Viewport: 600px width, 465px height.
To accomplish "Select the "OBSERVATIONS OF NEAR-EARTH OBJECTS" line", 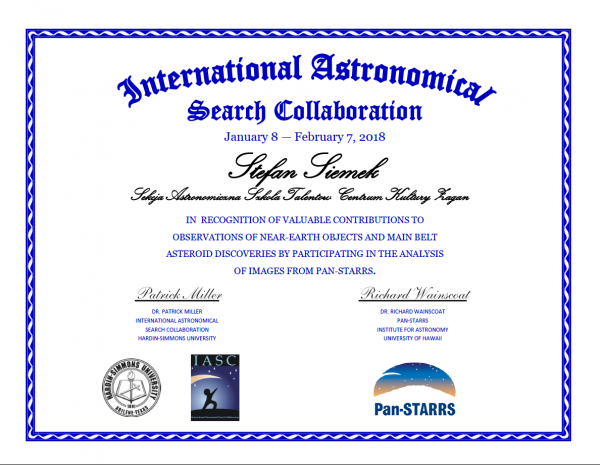I will [299, 236].
